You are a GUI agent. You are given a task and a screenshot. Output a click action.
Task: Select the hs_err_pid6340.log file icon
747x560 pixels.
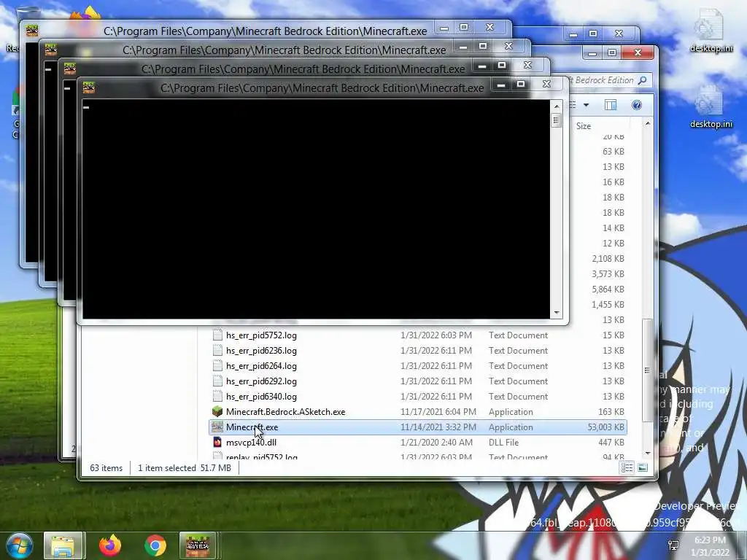(217, 396)
